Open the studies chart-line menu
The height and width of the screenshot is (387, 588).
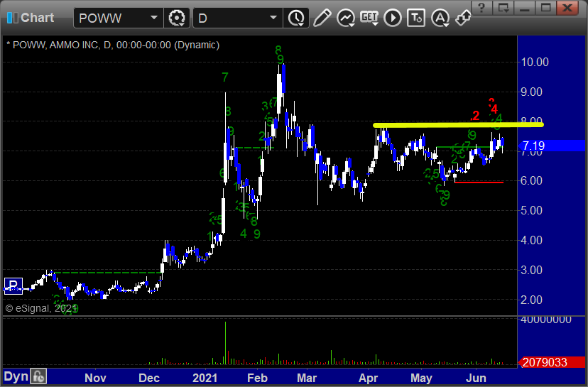point(346,18)
